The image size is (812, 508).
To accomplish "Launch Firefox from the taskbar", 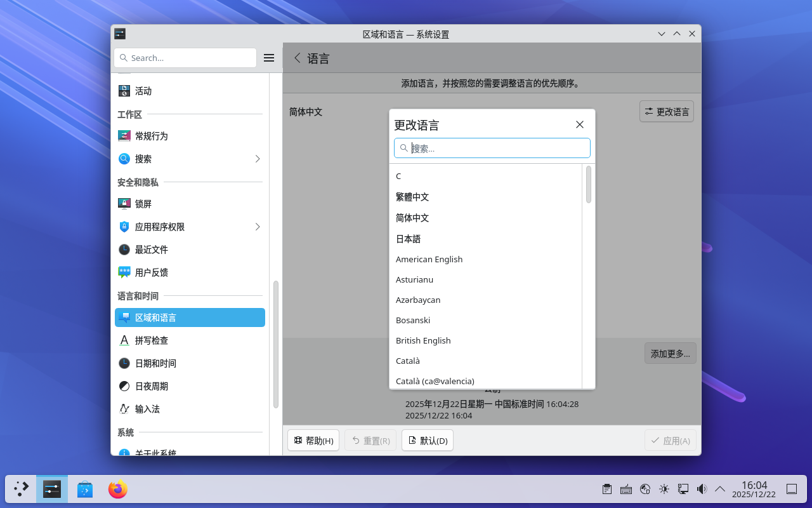I will point(118,490).
